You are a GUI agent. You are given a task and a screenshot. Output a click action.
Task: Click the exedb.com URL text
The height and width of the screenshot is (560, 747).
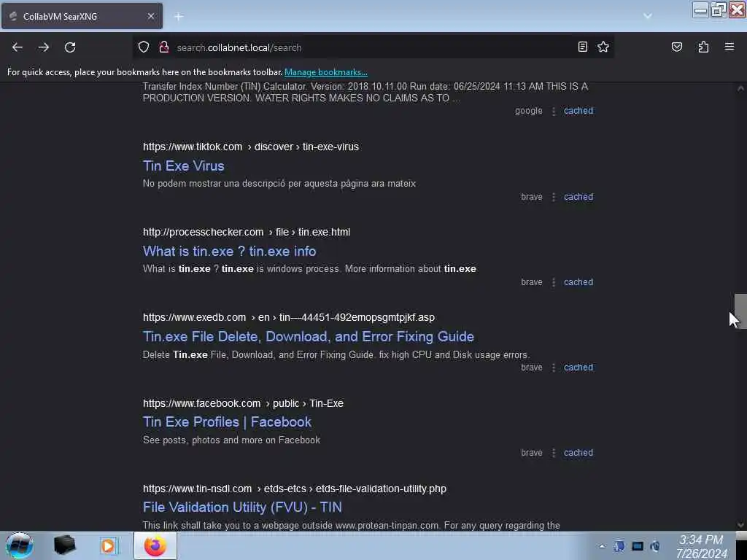(289, 317)
